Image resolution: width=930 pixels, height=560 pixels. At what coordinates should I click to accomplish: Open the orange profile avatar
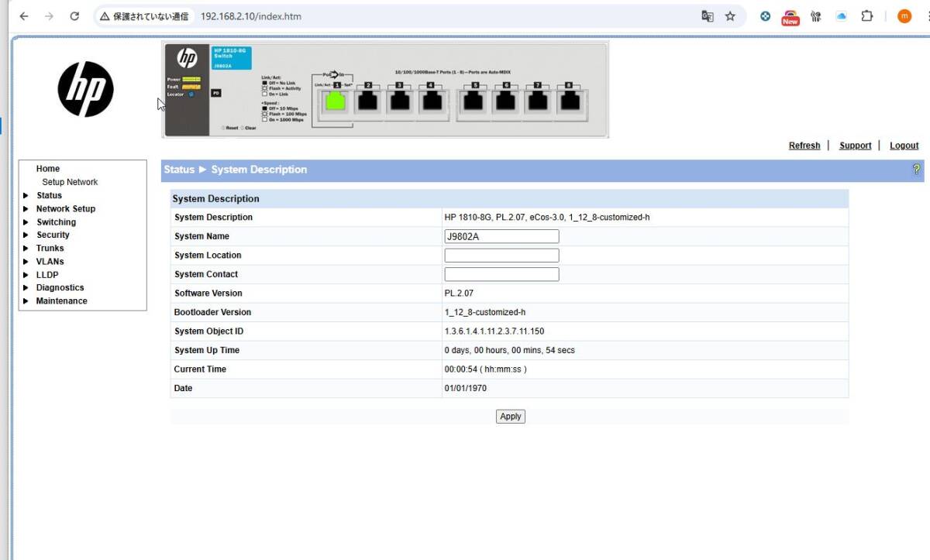click(x=904, y=16)
